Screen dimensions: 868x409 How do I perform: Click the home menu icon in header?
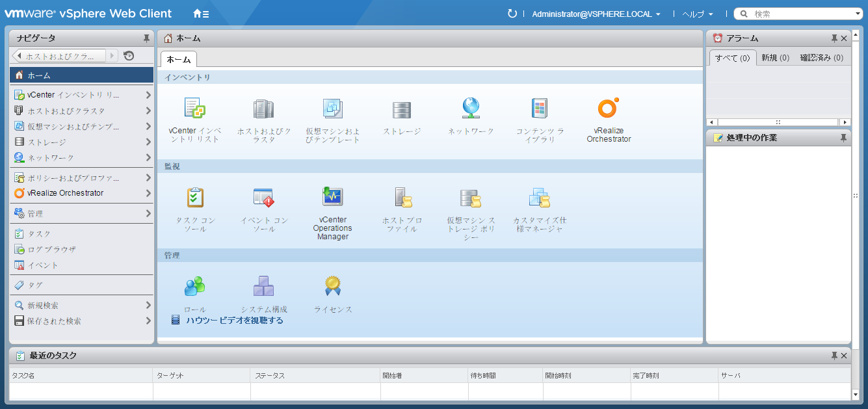tap(201, 14)
